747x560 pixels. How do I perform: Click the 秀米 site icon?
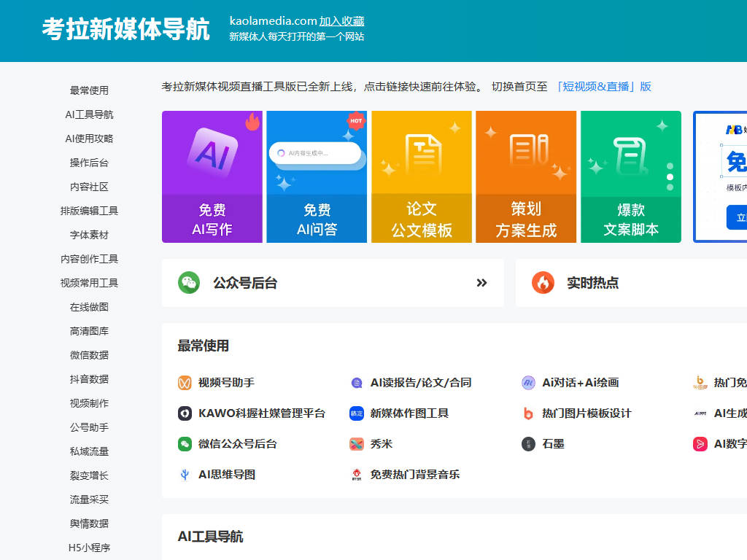(357, 444)
